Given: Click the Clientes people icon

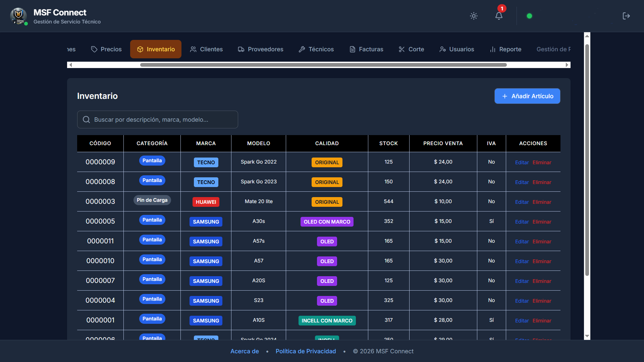Looking at the screenshot, I should click(x=193, y=49).
